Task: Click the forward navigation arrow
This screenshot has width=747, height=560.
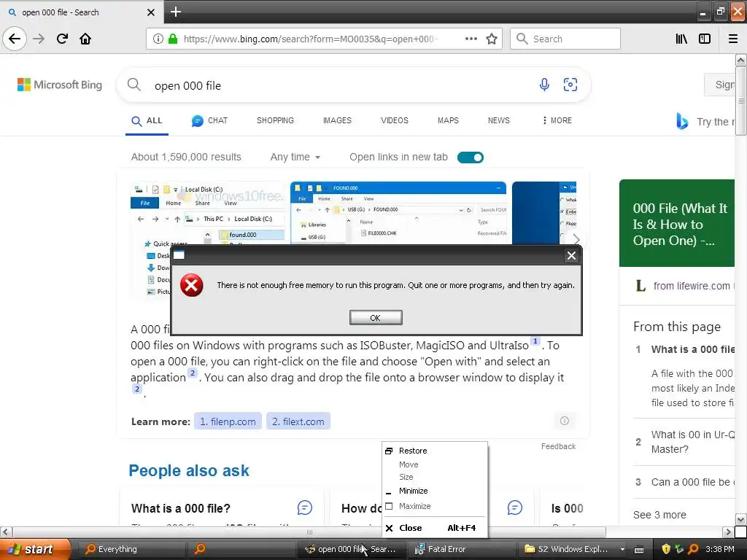Action: [x=39, y=39]
